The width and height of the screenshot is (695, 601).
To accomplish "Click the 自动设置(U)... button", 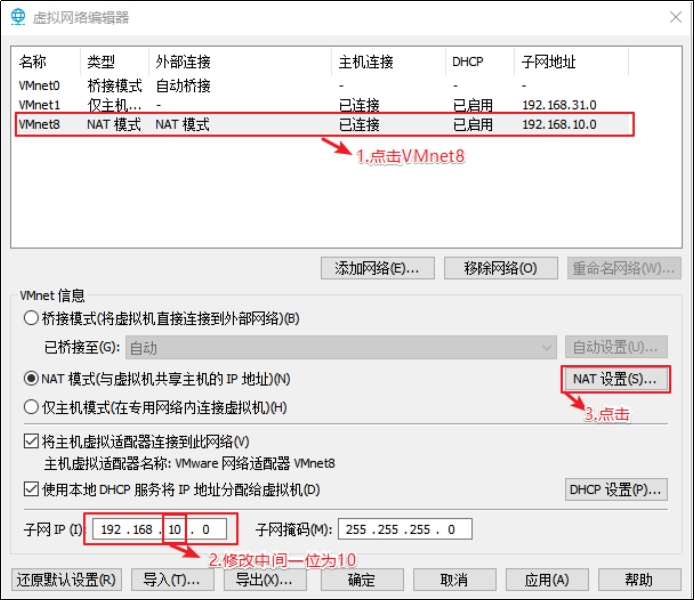I will point(616,347).
